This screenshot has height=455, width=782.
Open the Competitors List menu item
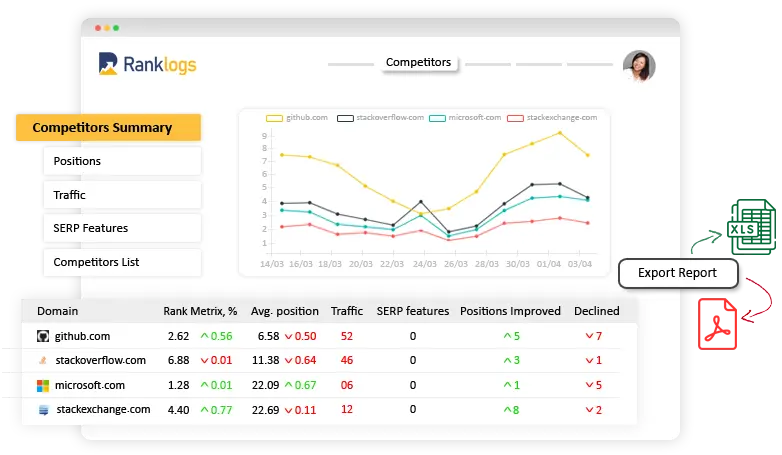click(121, 262)
